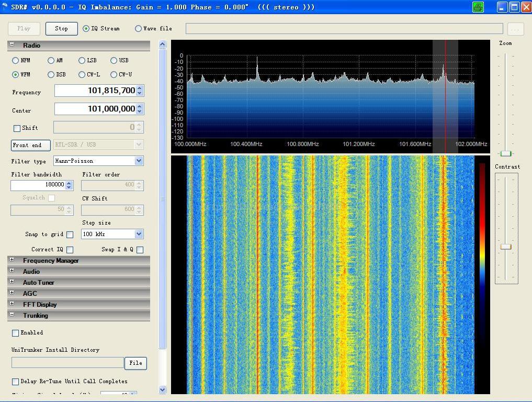Click the 101.200MHz axis label

click(x=359, y=144)
